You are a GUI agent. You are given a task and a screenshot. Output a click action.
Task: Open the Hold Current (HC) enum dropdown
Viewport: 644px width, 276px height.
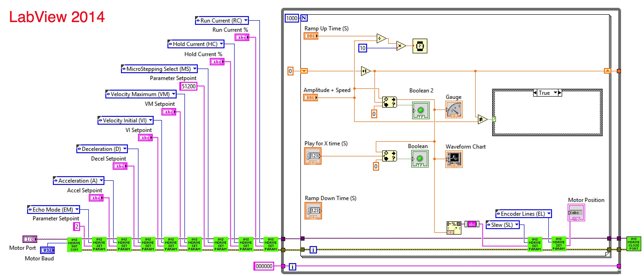[221, 44]
